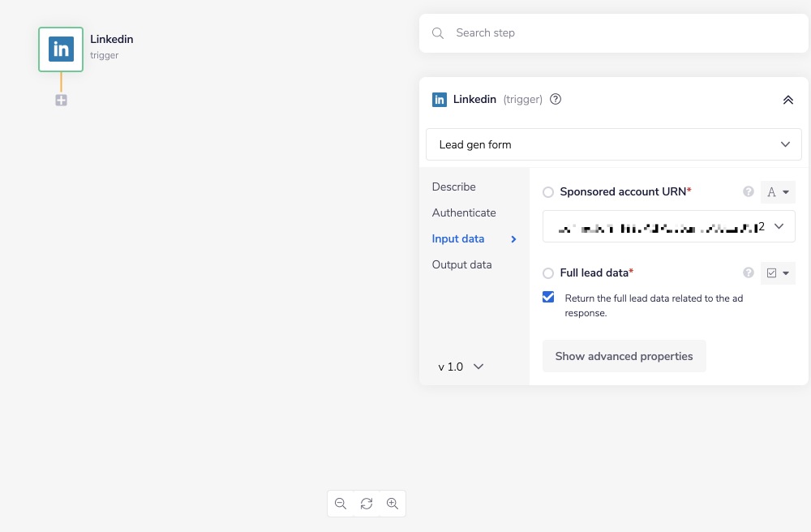811x532 pixels.
Task: Click the help icon for Full lead data
Action: click(749, 273)
